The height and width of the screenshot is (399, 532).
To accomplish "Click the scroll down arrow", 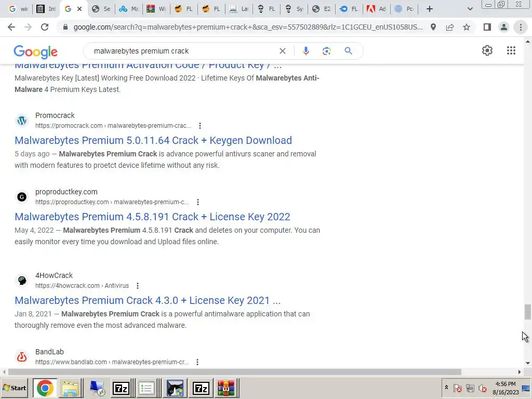I will coord(528,363).
